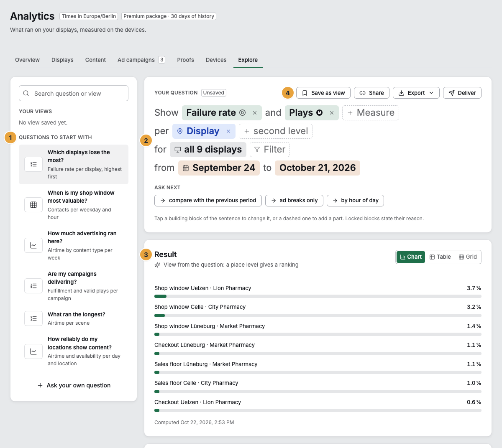
Task: Click the sparkle icon beside 'View from the question'
Action: (157, 265)
